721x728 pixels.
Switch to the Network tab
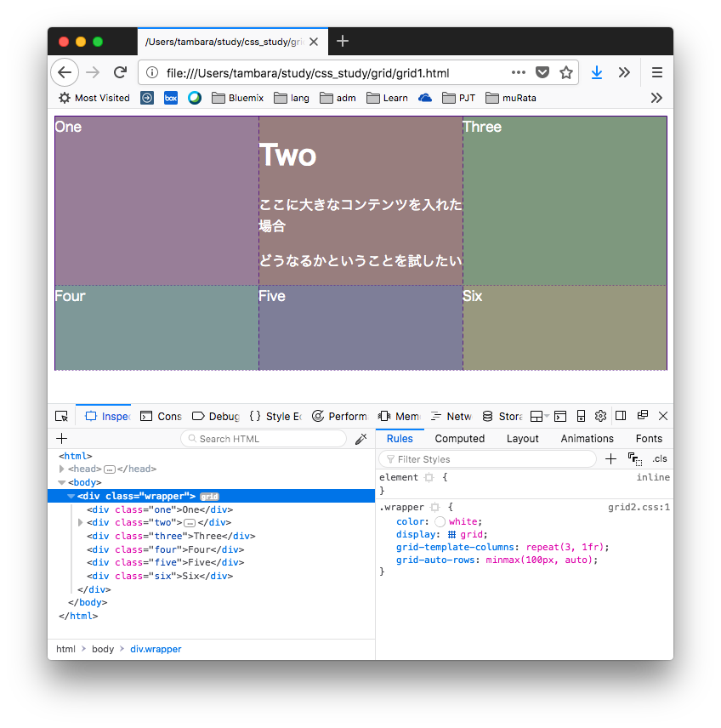(x=451, y=416)
